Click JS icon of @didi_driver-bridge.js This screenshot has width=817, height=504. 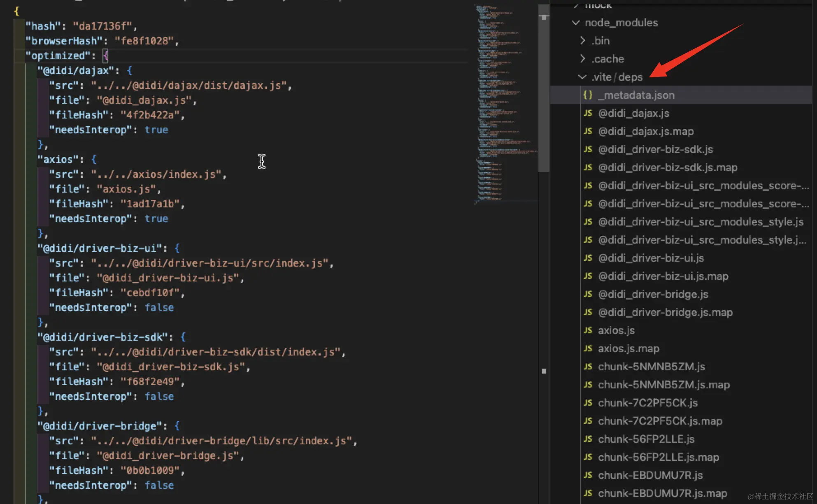click(588, 294)
